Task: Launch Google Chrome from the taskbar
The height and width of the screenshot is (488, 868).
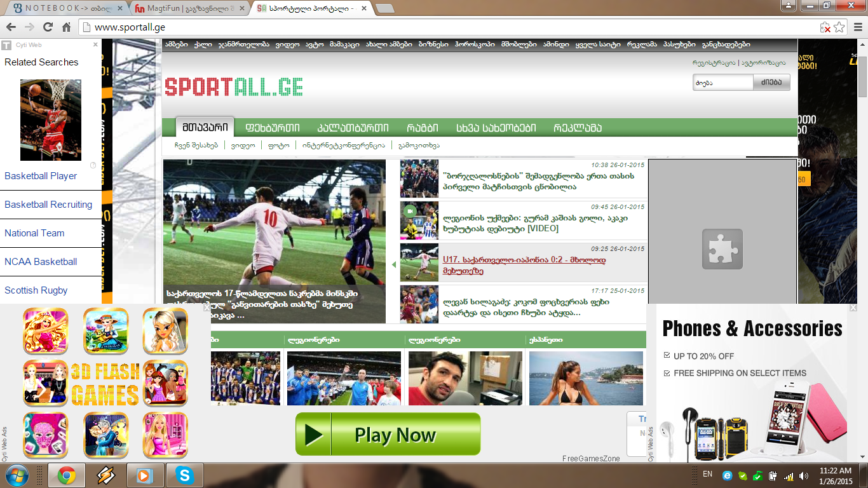Action: [x=67, y=475]
